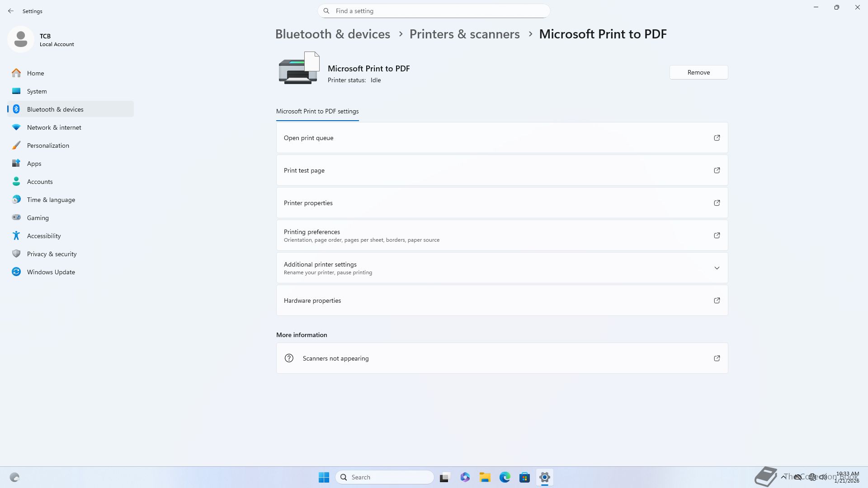Open Microsoft Edge from taskbar
Viewport: 868px width, 488px height.
pyautogui.click(x=505, y=477)
